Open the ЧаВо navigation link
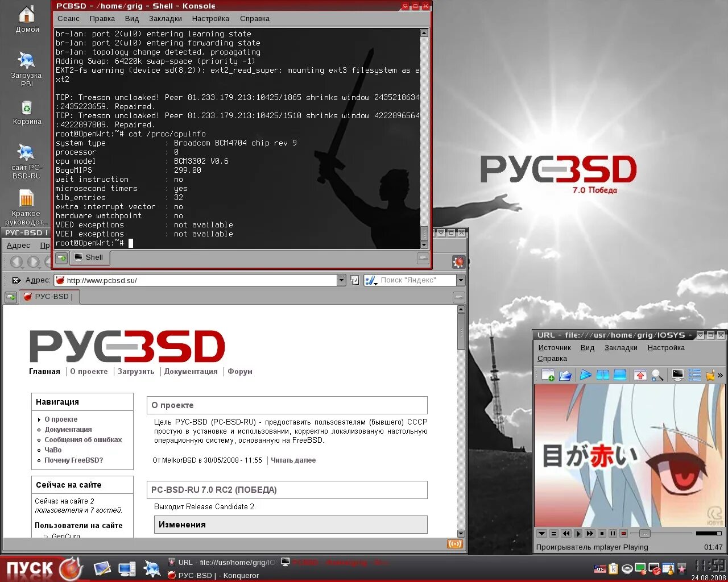 (53, 450)
